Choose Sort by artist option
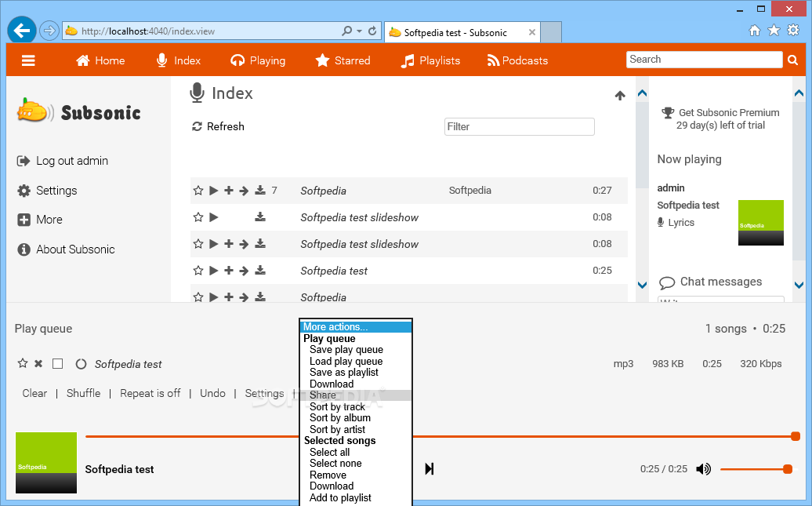Viewport: 812px width, 506px height. pyautogui.click(x=337, y=430)
